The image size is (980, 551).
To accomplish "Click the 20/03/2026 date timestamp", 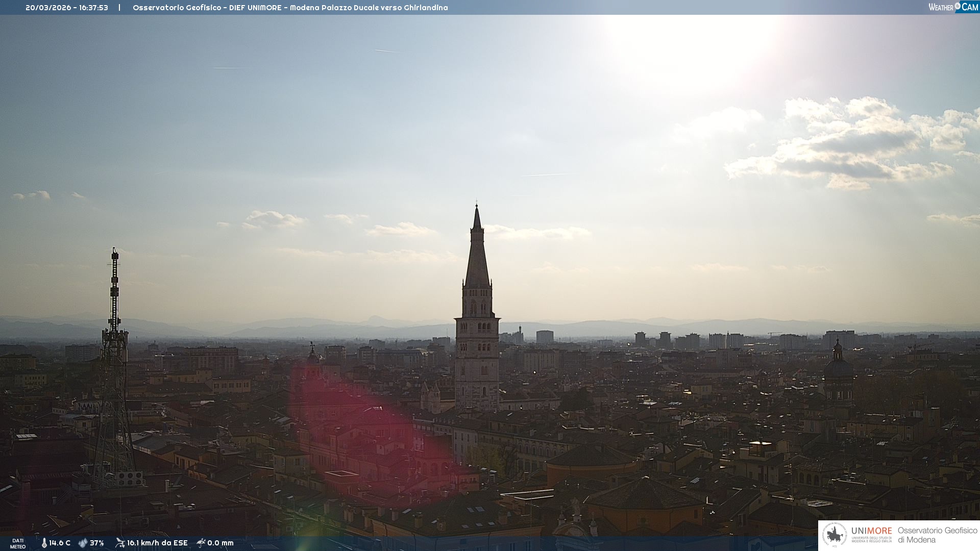I will tap(48, 8).
